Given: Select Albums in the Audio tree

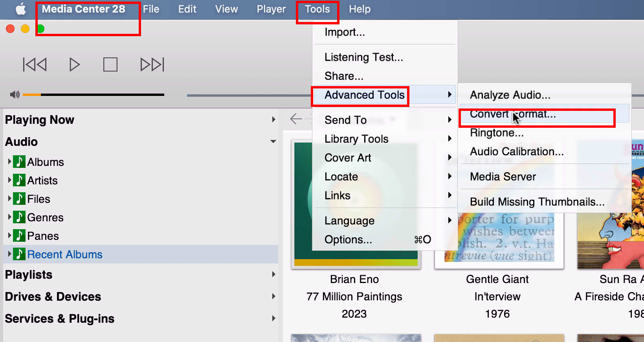Looking at the screenshot, I should (45, 162).
